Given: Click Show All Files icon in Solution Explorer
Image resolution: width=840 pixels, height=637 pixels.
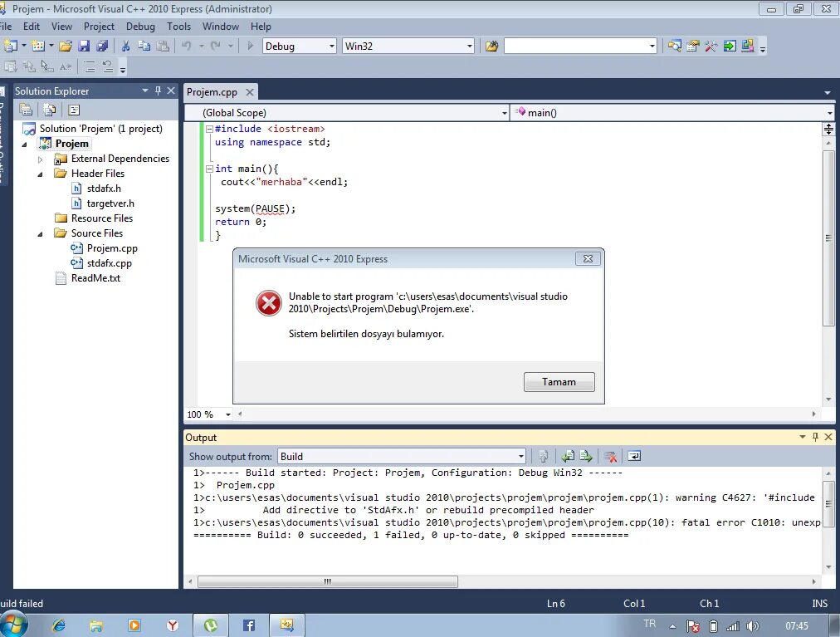Looking at the screenshot, I should pos(49,110).
